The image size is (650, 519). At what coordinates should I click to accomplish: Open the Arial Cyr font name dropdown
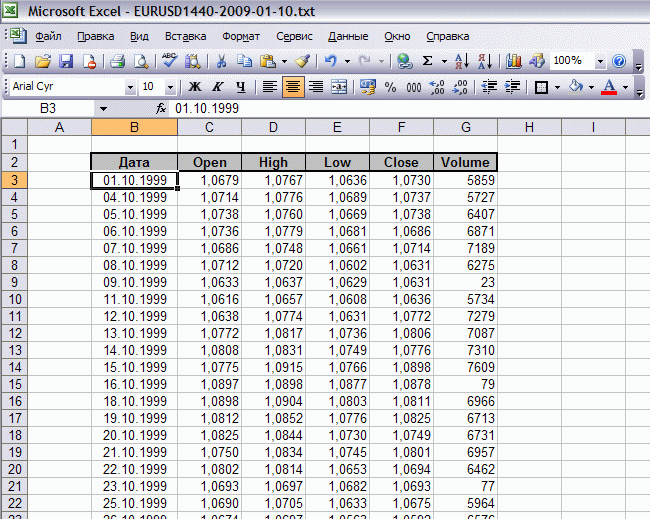(x=130, y=87)
